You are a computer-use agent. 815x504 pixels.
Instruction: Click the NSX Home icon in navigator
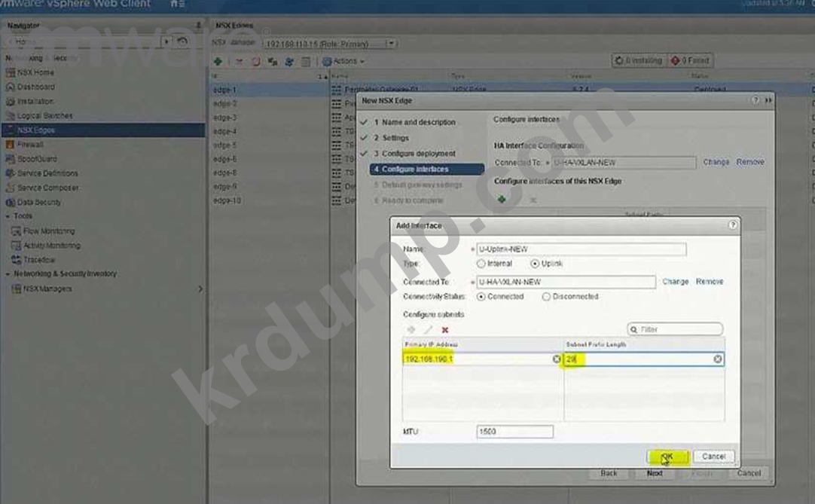[10, 72]
